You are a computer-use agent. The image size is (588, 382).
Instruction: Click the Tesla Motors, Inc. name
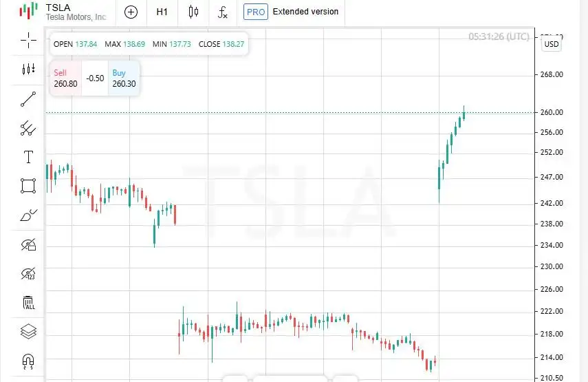tap(76, 17)
